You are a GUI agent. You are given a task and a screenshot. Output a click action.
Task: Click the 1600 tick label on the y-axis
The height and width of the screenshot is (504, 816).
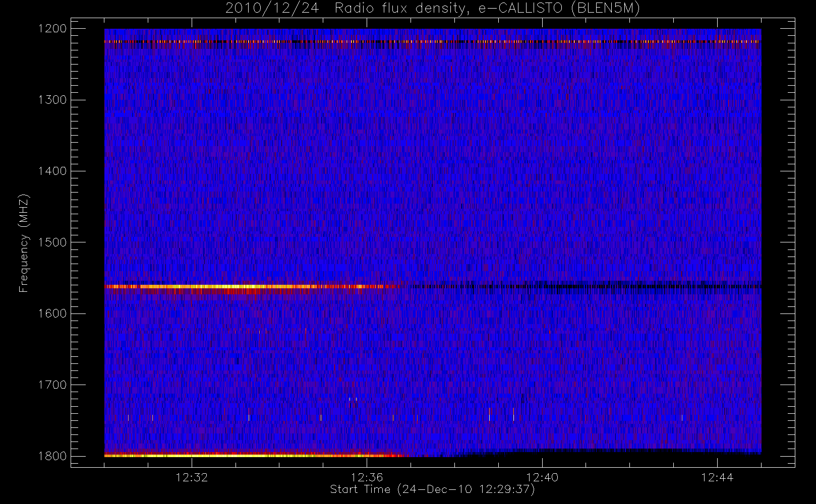click(52, 313)
